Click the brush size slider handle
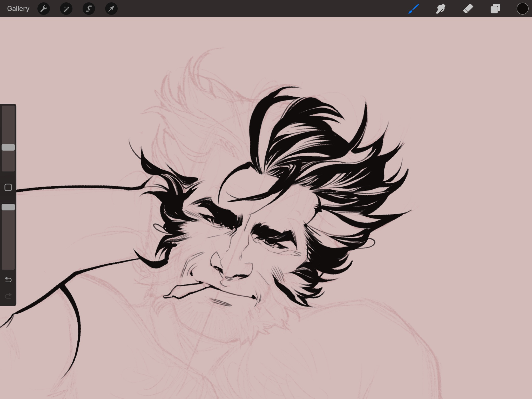The image size is (532, 399). coord(8,147)
